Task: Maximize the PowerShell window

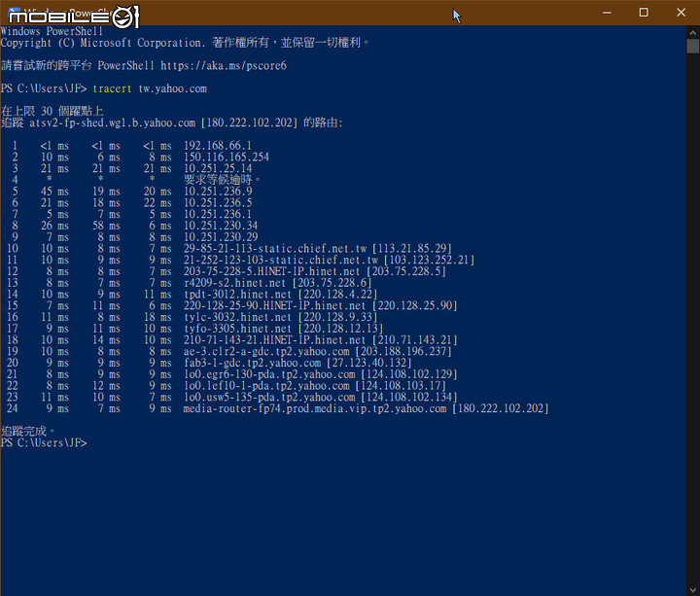Action: [x=644, y=13]
